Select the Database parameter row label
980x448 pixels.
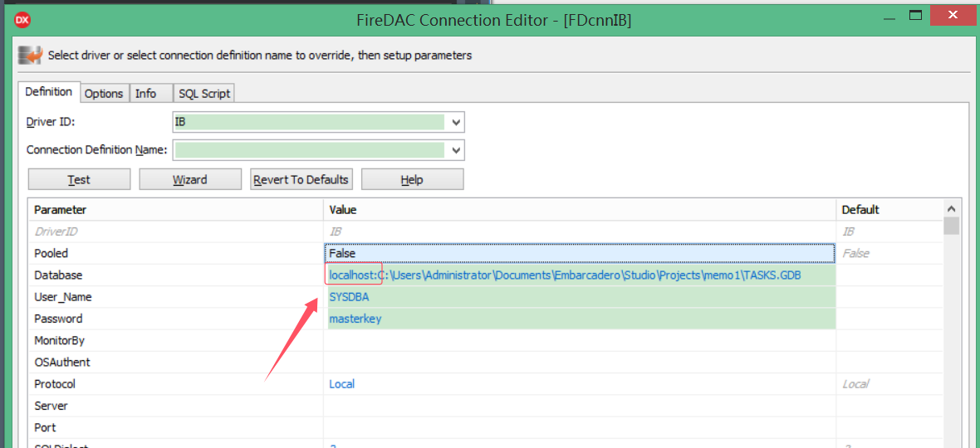[58, 275]
